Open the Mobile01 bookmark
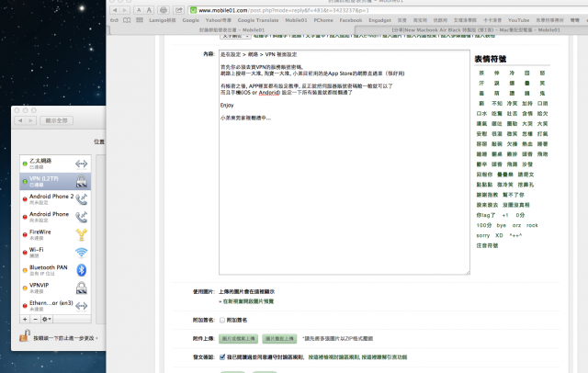 click(296, 20)
